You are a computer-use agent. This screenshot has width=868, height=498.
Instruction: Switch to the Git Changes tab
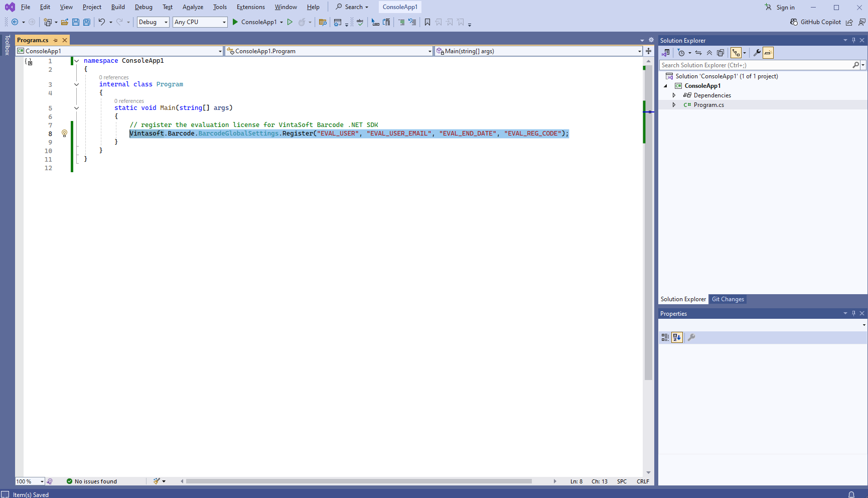728,299
